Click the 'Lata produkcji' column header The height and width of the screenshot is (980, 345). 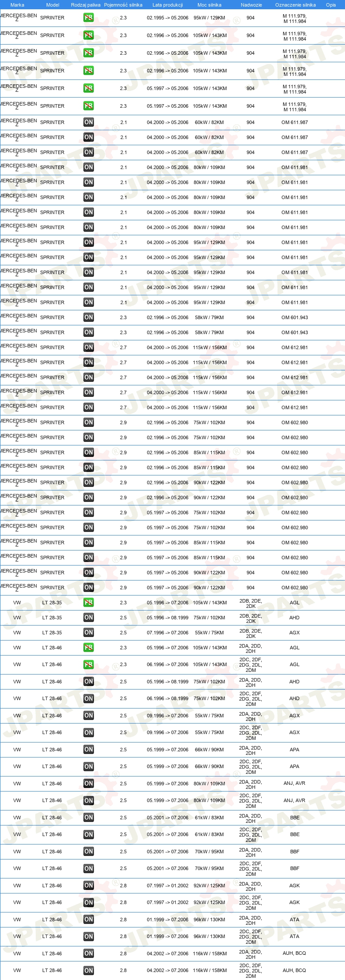168,5
